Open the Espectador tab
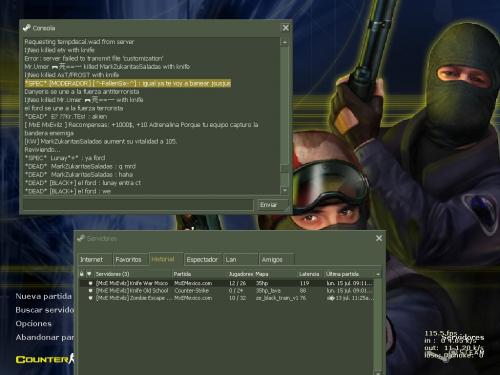 [203, 259]
